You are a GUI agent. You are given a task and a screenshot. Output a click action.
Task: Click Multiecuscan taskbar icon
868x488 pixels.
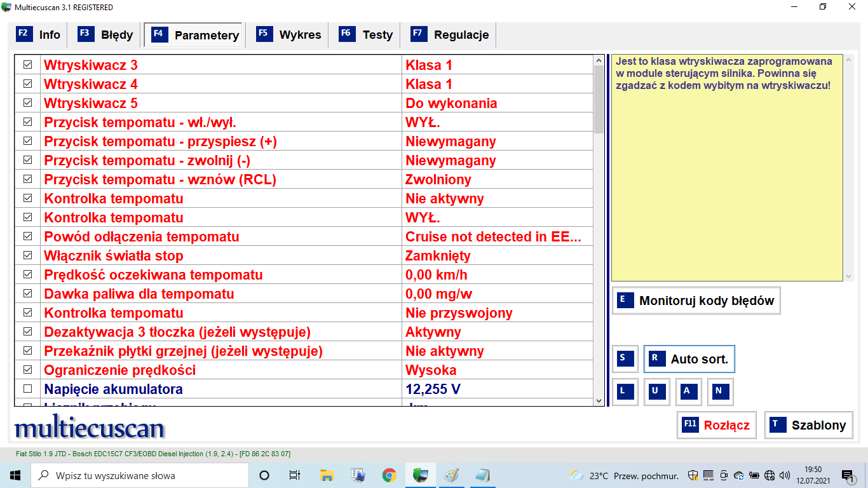point(420,475)
